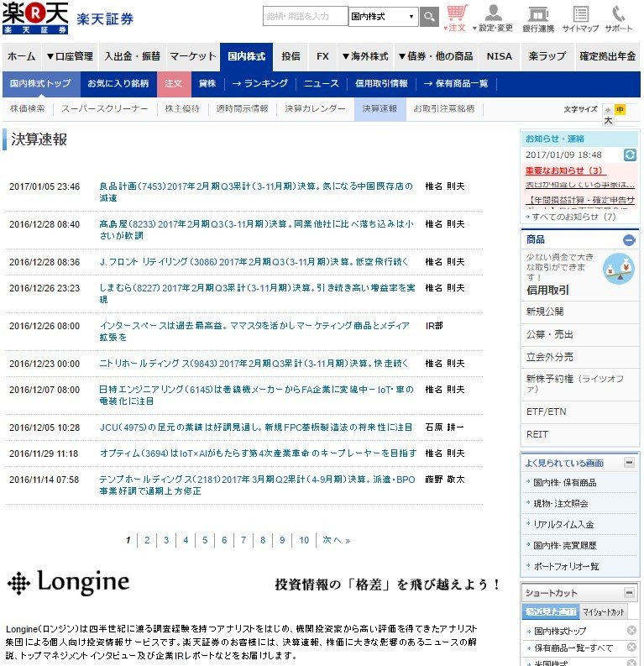The height and width of the screenshot is (666, 644).
Task: Set text size to 大
Action: (x=608, y=121)
